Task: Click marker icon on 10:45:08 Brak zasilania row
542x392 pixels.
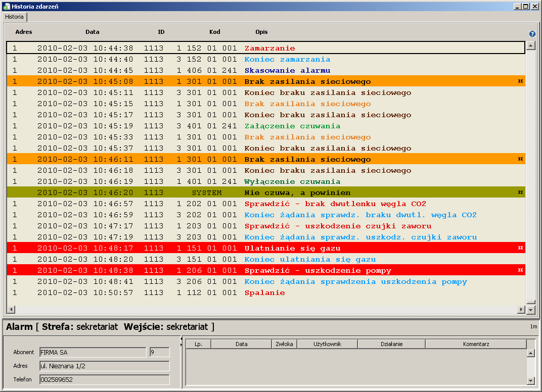Action: pos(520,81)
